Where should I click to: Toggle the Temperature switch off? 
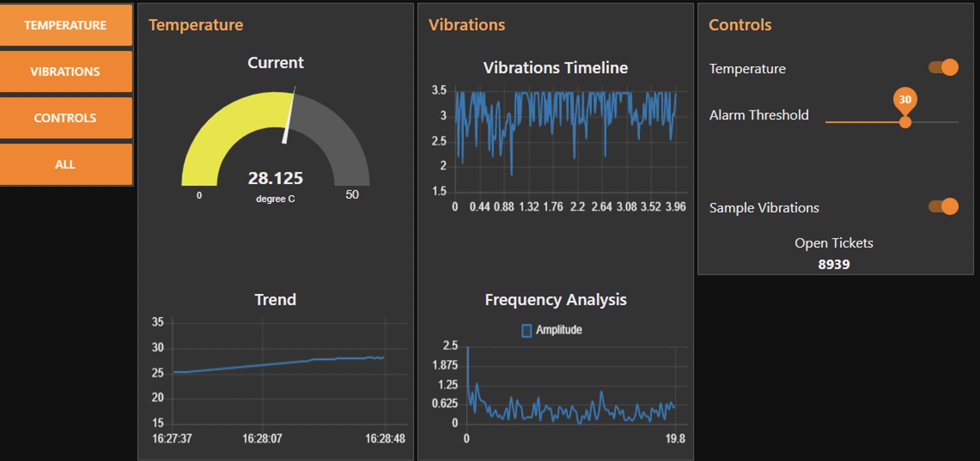point(943,67)
